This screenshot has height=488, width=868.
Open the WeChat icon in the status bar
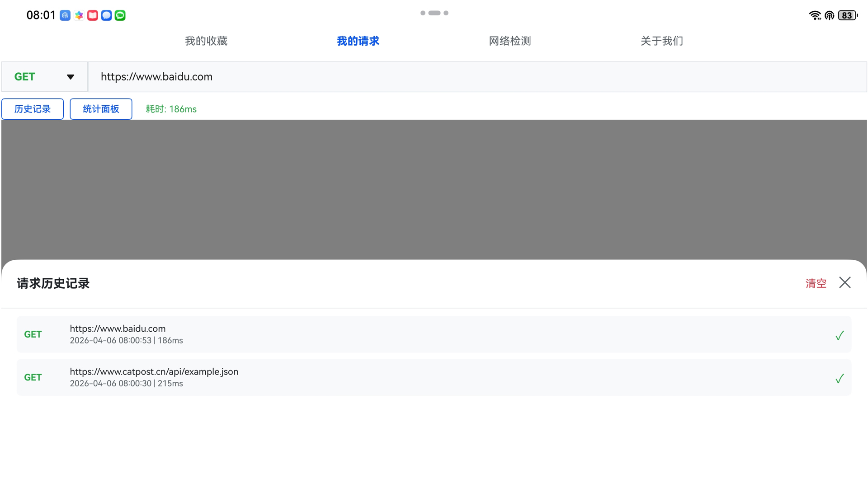click(x=120, y=15)
